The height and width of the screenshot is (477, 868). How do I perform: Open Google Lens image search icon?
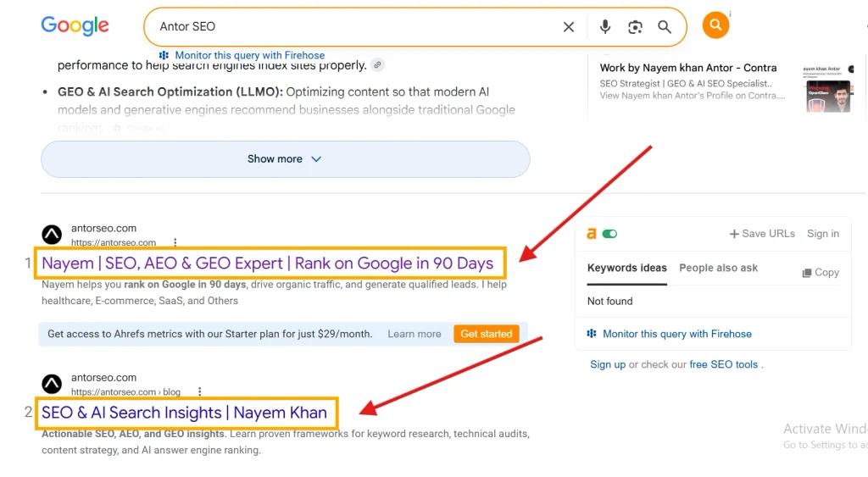[x=635, y=26]
